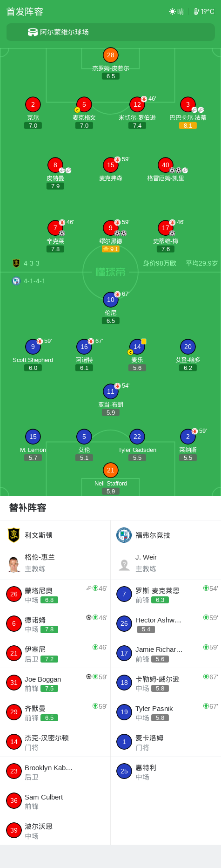Click the 福弗尔竞技 team header

point(166,535)
